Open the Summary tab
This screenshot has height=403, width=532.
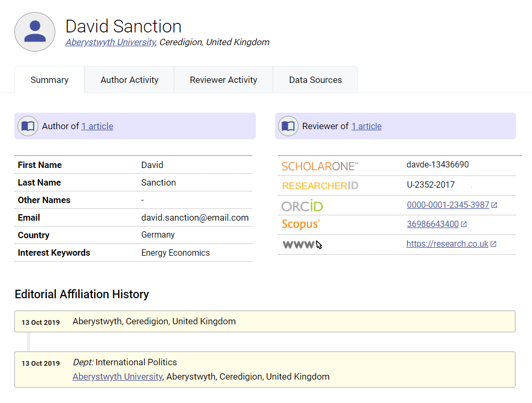pos(49,80)
